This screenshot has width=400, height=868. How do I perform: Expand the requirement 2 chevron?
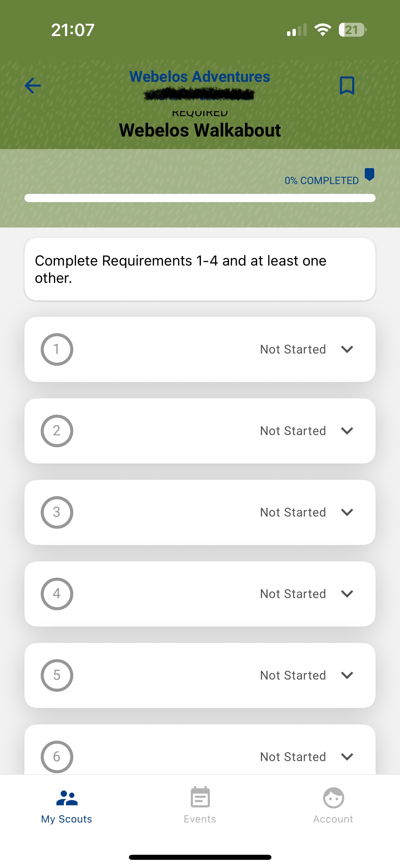(x=347, y=431)
